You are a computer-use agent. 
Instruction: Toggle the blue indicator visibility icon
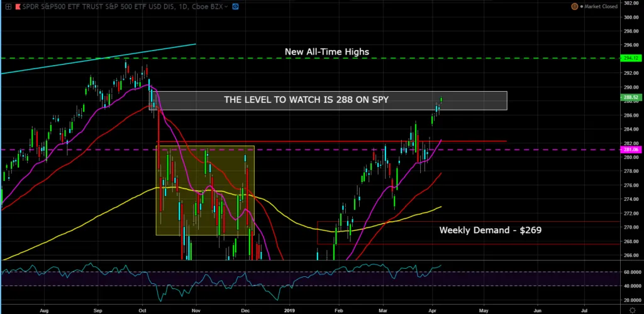pos(235,6)
